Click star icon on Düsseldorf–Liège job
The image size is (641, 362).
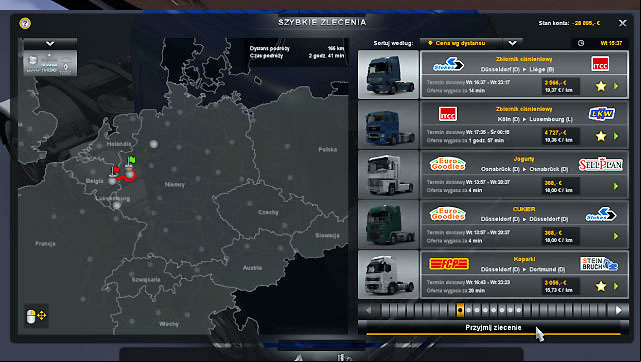[601, 86]
